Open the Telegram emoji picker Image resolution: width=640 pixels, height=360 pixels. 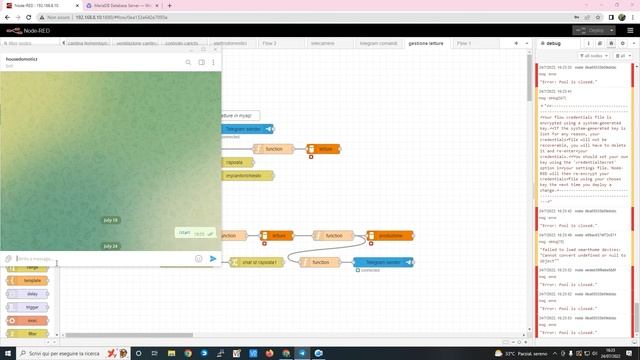[198, 258]
